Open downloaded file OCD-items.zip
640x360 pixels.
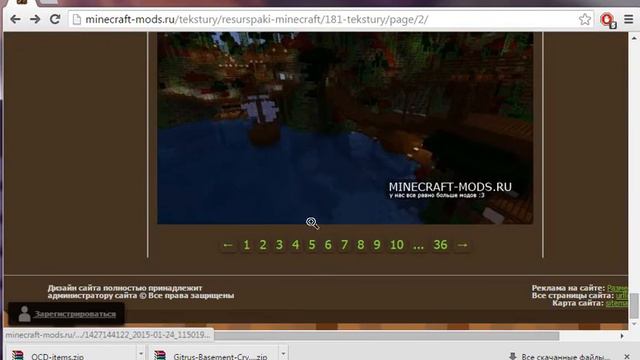pos(58,356)
